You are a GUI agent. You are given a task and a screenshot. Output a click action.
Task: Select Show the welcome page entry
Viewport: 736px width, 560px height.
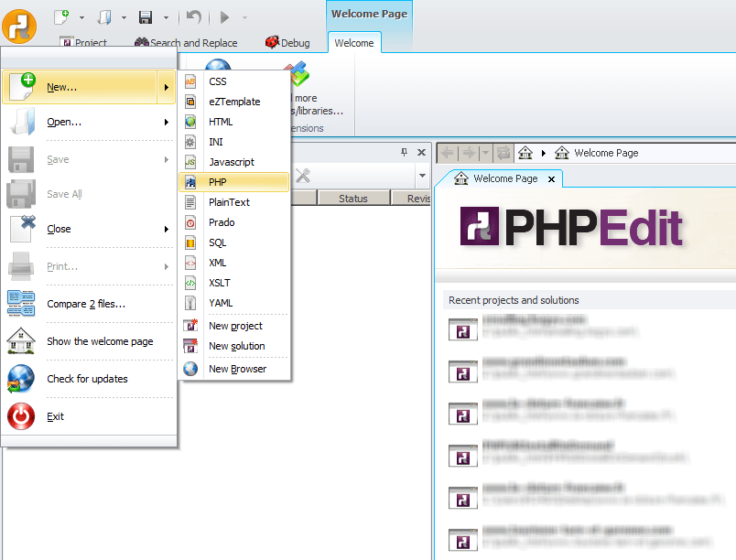[88, 341]
